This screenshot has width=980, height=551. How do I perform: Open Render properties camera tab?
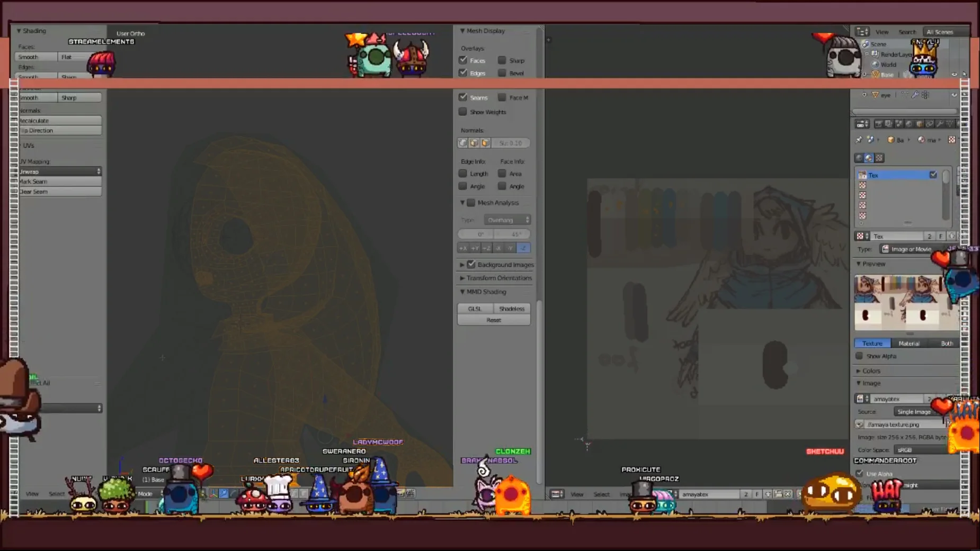coord(879,124)
